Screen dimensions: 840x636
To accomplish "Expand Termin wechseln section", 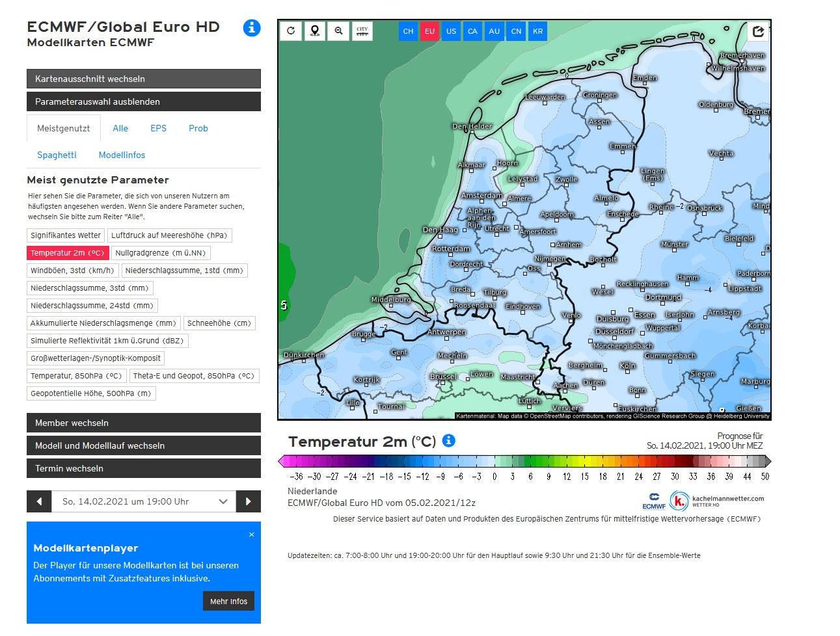I will [x=144, y=468].
